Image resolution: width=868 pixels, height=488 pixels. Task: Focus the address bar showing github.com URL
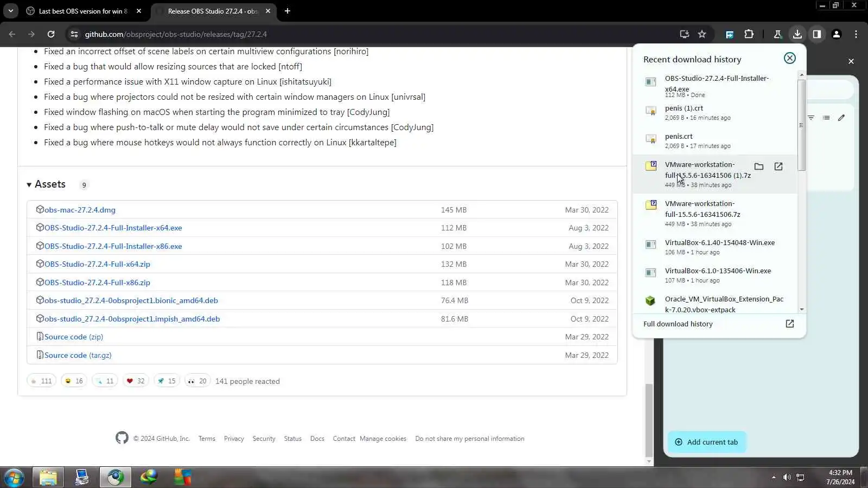374,34
